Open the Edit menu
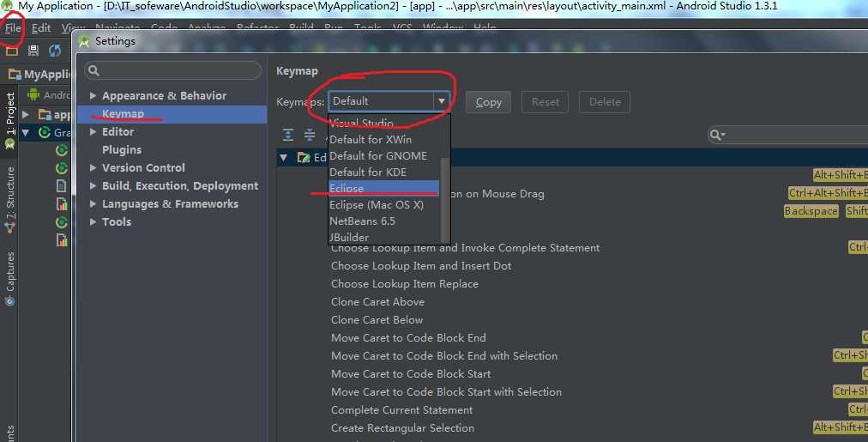 pos(41,27)
